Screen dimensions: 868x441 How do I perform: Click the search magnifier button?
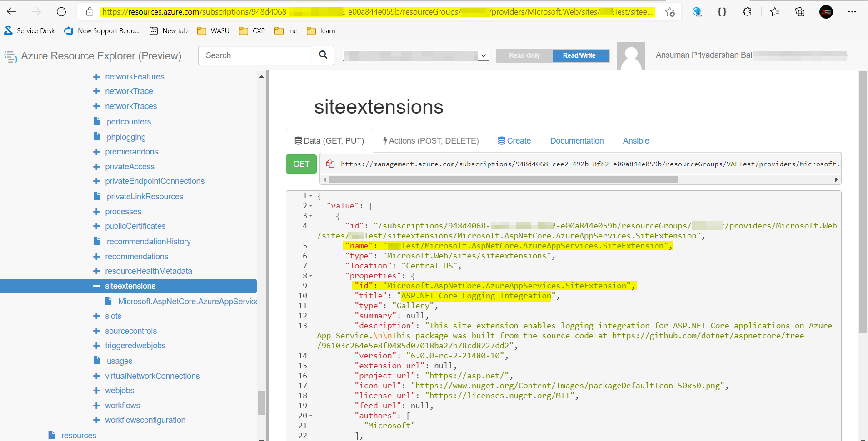(x=323, y=55)
